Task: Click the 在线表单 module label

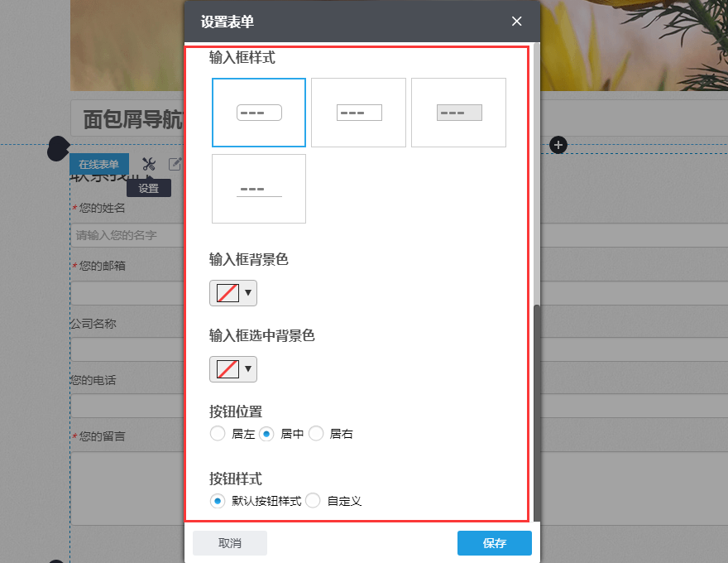Action: 98,164
